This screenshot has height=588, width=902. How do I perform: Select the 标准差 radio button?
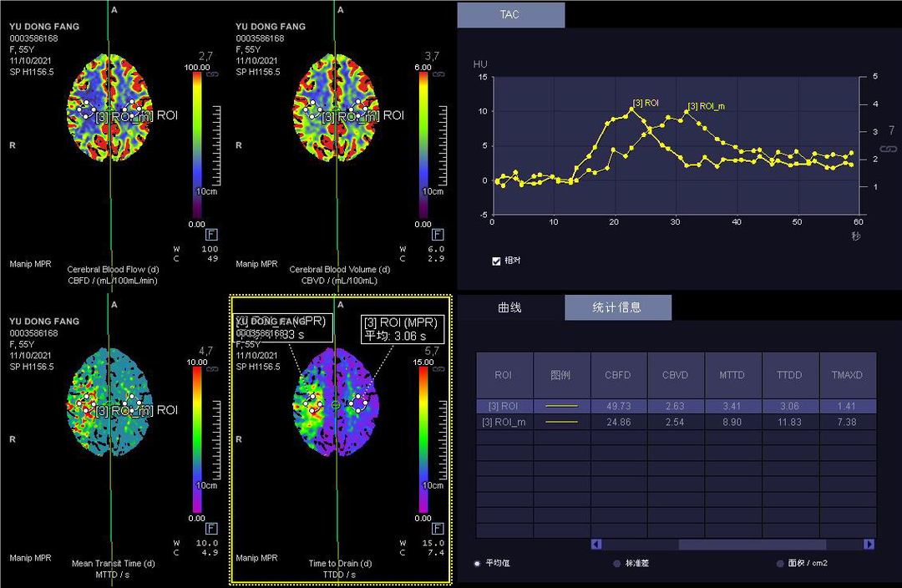pyautogui.click(x=616, y=563)
